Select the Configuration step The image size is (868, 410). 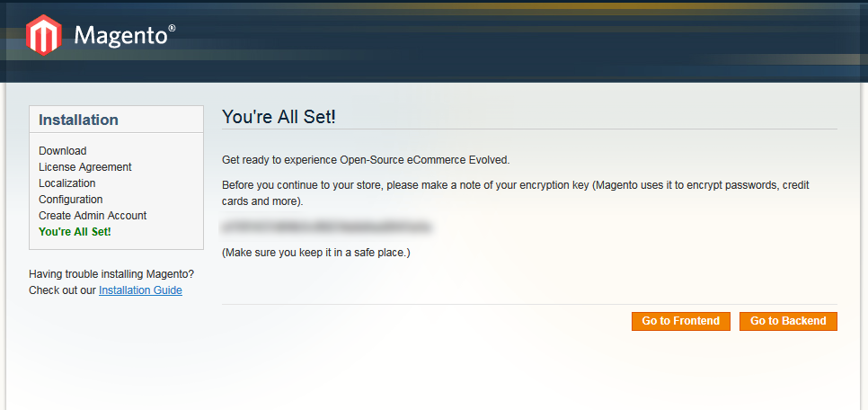coord(71,200)
